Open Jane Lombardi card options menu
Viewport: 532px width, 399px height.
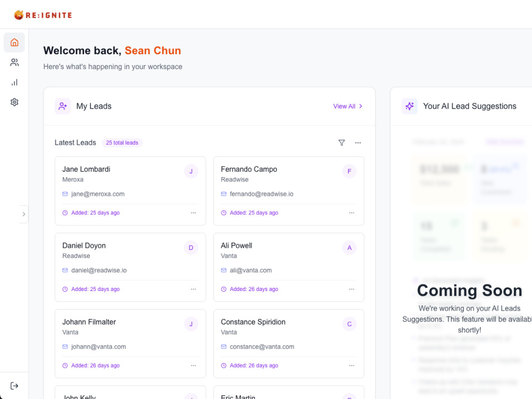[194, 213]
